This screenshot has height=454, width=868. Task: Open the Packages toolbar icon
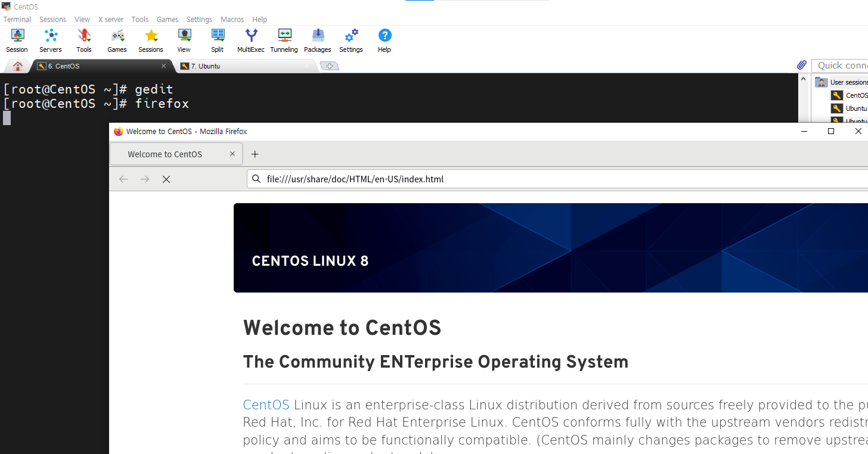pos(318,41)
